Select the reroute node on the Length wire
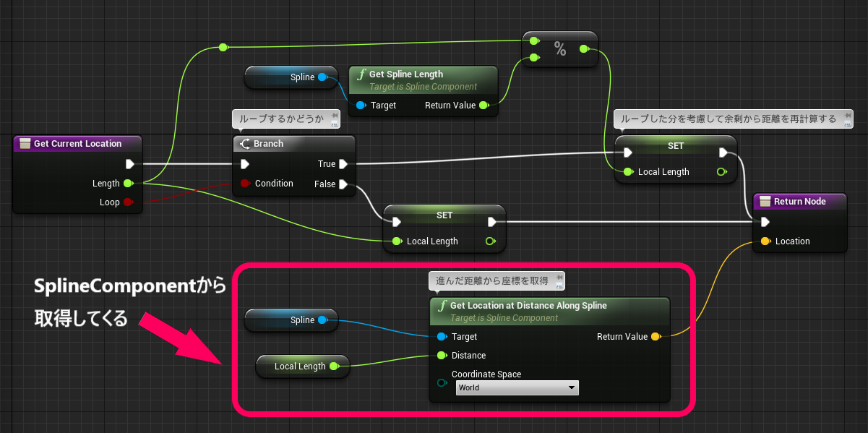 coord(223,48)
